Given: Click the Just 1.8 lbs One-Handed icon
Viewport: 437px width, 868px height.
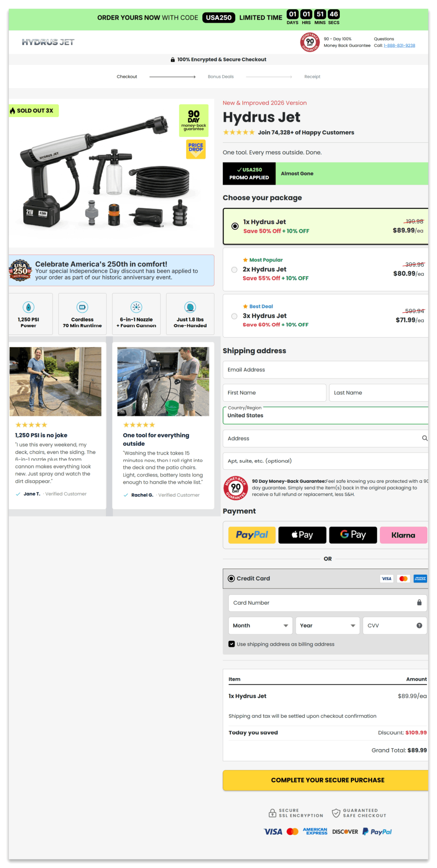Looking at the screenshot, I should point(190,307).
